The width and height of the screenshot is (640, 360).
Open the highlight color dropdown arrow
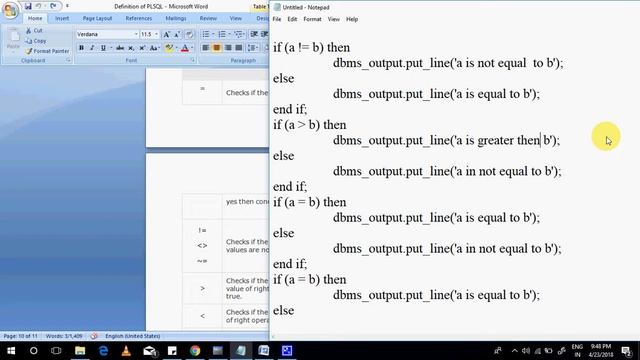[176, 48]
